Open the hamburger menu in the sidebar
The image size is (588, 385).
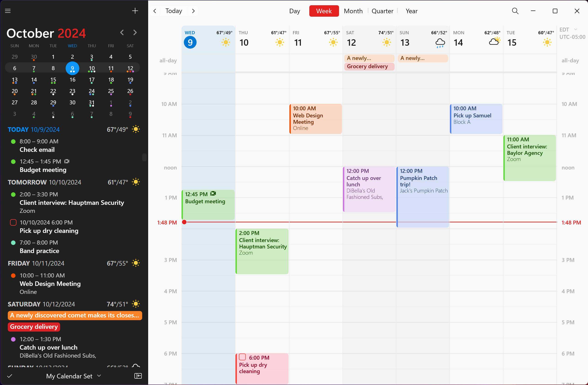pyautogui.click(x=8, y=11)
